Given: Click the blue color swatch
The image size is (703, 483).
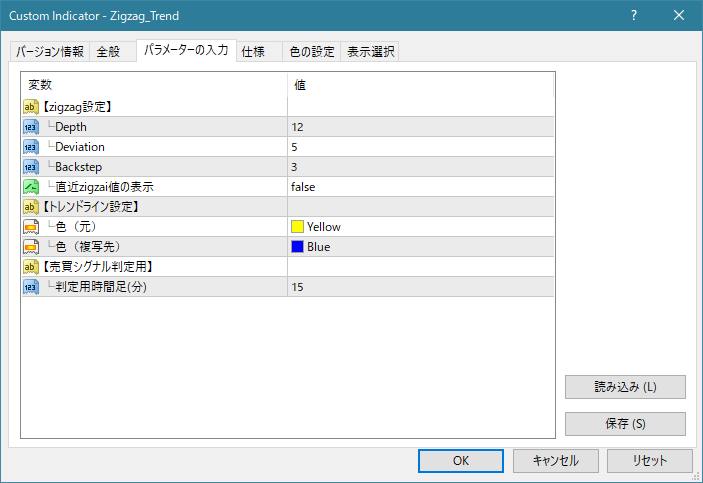Looking at the screenshot, I should 297,247.
